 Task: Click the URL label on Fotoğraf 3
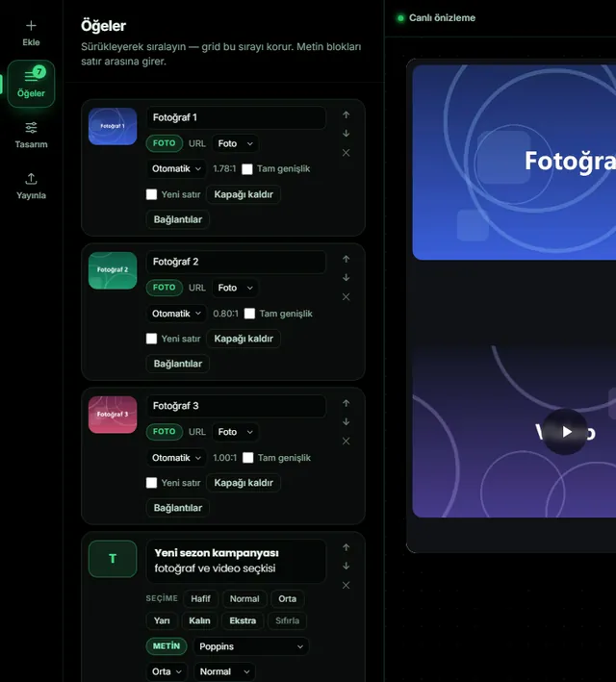[x=196, y=432]
